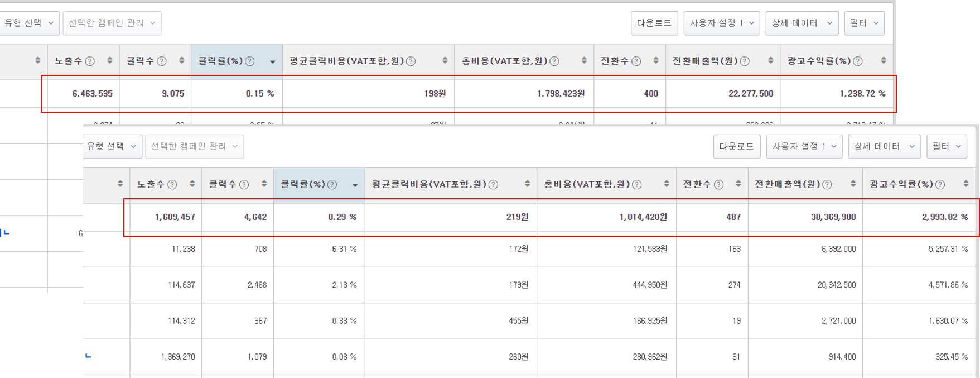The width and height of the screenshot is (980, 378).
Task: Open 총비용 help icon in upper table
Action: tap(554, 61)
